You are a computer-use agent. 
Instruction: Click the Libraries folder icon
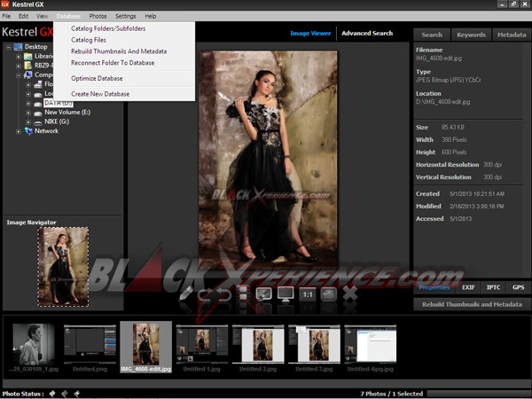pos(27,57)
